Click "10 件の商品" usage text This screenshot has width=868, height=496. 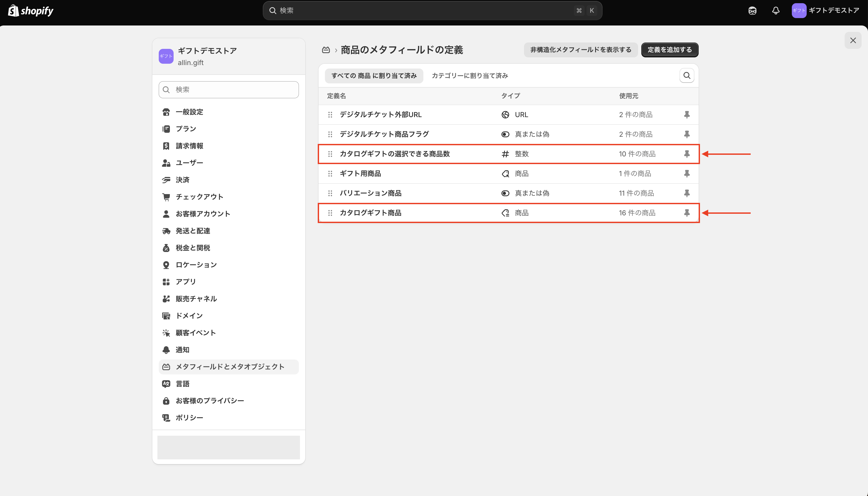tap(637, 154)
